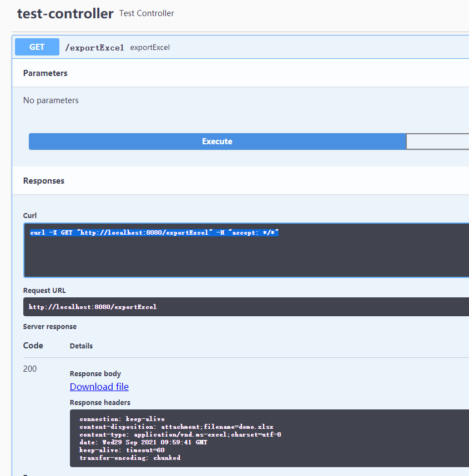469x476 pixels.
Task: Click the white button beside Execute
Action: pyautogui.click(x=437, y=141)
